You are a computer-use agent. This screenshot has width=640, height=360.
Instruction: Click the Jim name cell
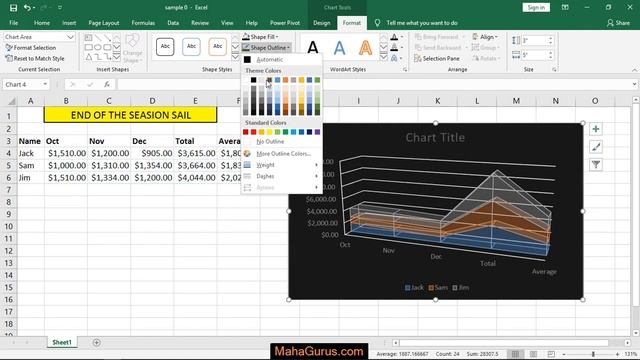(31, 178)
